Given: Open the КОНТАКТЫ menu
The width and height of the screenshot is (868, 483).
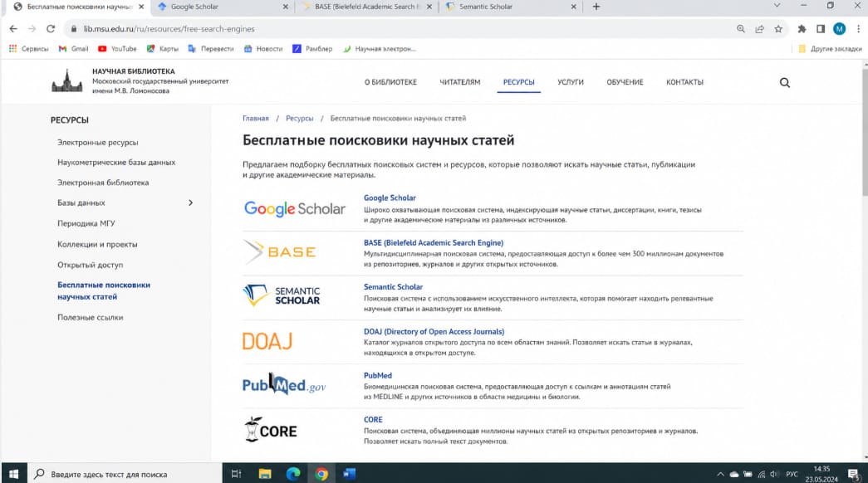Looking at the screenshot, I should pos(684,82).
